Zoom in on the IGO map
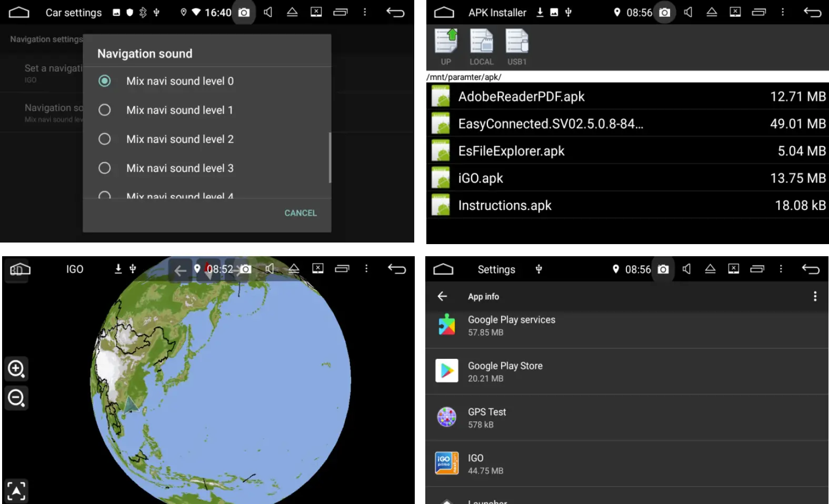 pyautogui.click(x=16, y=369)
